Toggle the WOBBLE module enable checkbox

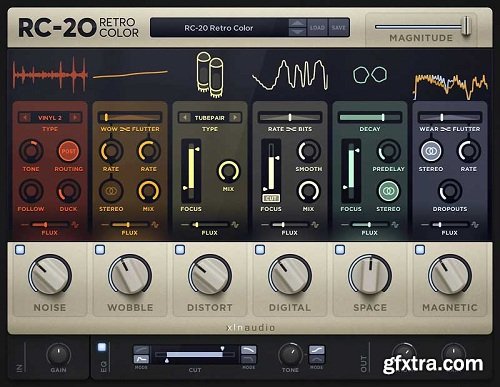(x=100, y=249)
